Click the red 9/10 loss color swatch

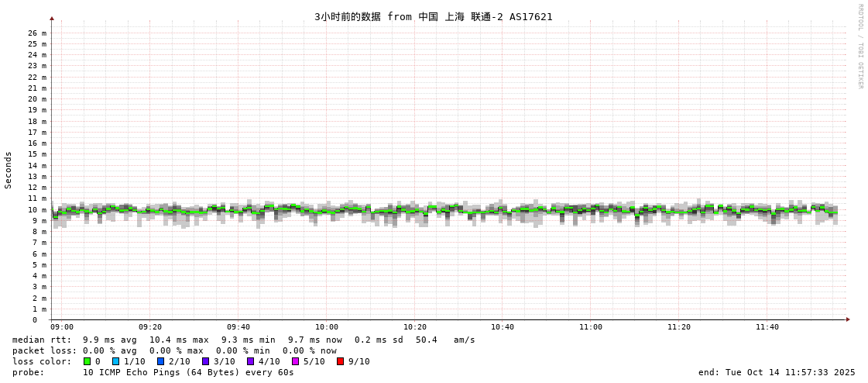coord(340,361)
